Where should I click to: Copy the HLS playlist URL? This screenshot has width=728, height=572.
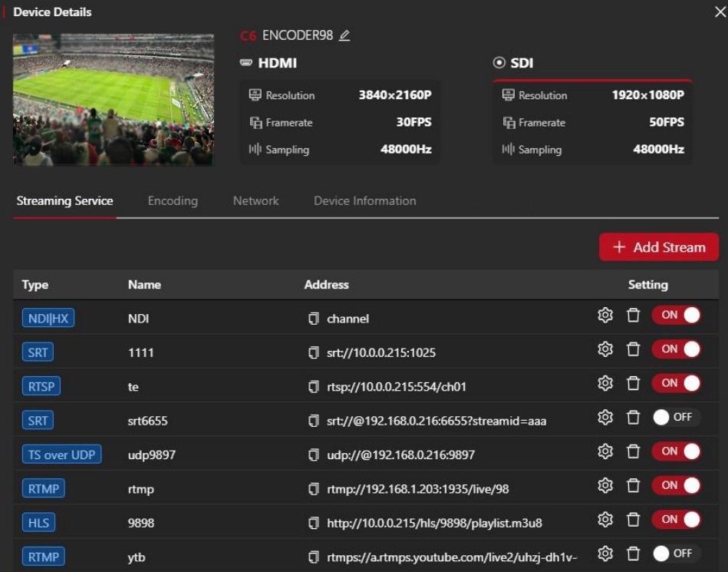point(313,521)
